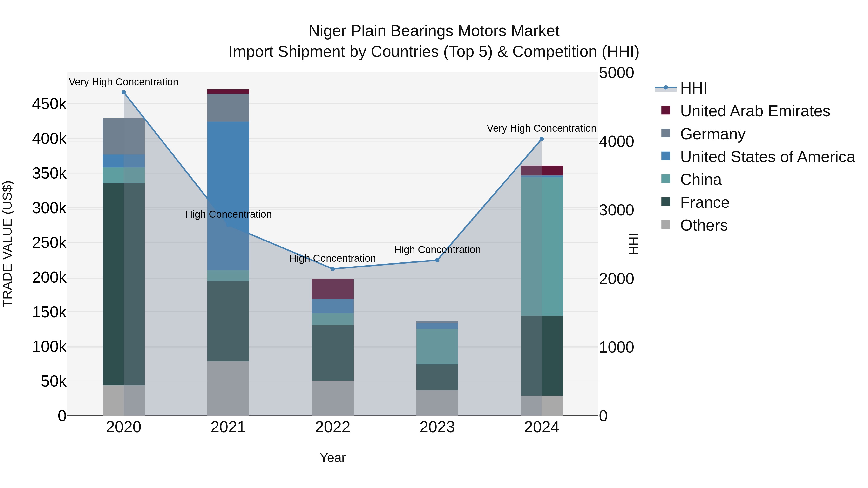Click the United Arab Emirates maroon swatch
The height and width of the screenshot is (488, 868).
pos(665,110)
